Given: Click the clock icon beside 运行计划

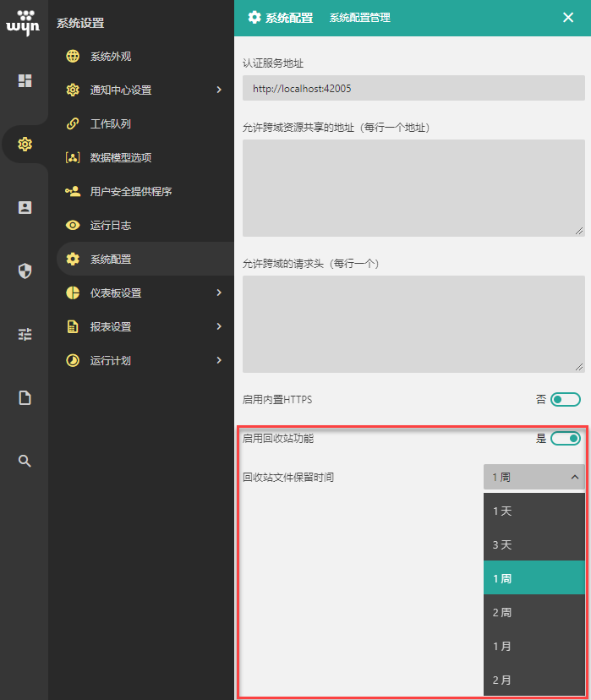Looking at the screenshot, I should [73, 361].
